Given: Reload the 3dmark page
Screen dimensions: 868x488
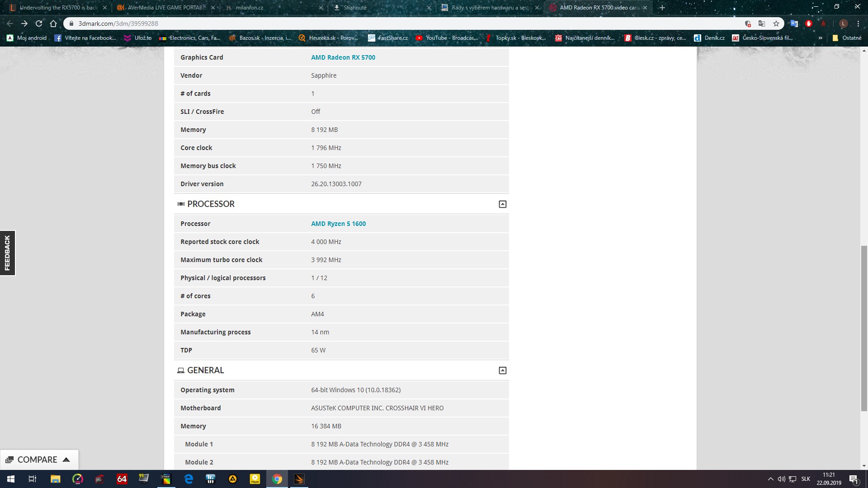Looking at the screenshot, I should tap(39, 23).
